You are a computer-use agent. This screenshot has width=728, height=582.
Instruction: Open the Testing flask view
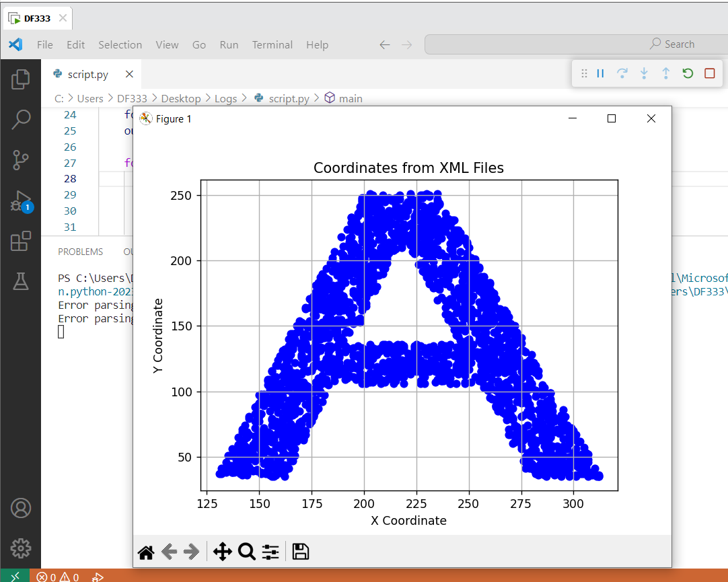pos(21,281)
